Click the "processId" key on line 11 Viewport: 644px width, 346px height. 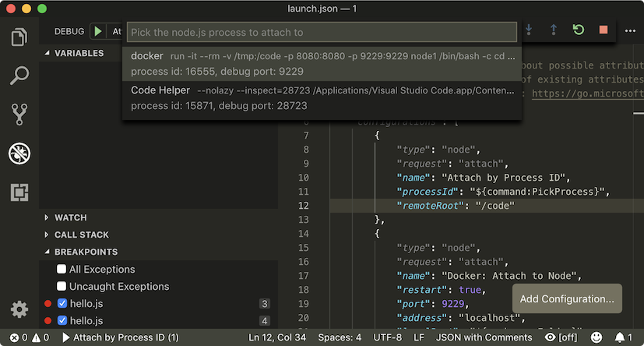click(428, 192)
